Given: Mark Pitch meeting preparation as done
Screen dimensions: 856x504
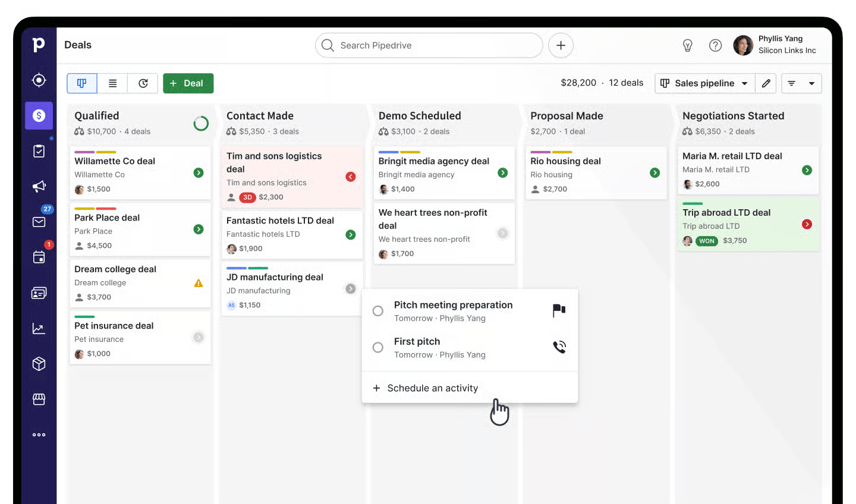Looking at the screenshot, I should [x=377, y=311].
